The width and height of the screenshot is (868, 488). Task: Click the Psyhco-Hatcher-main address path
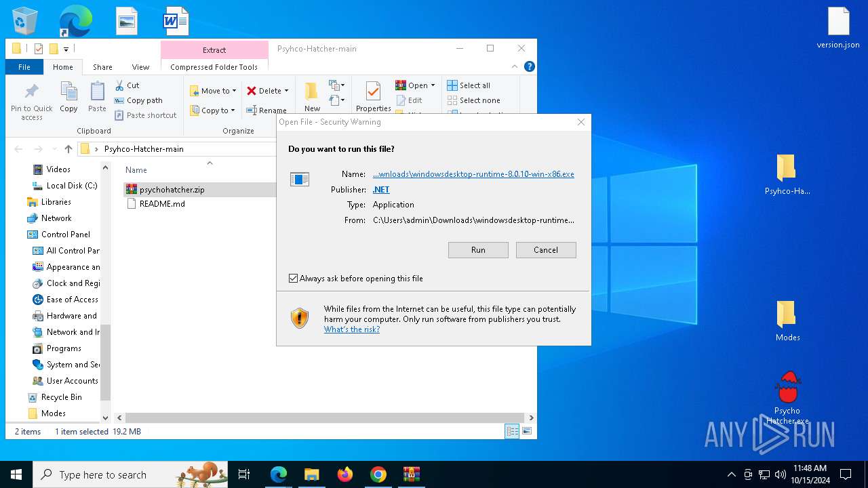tap(144, 149)
